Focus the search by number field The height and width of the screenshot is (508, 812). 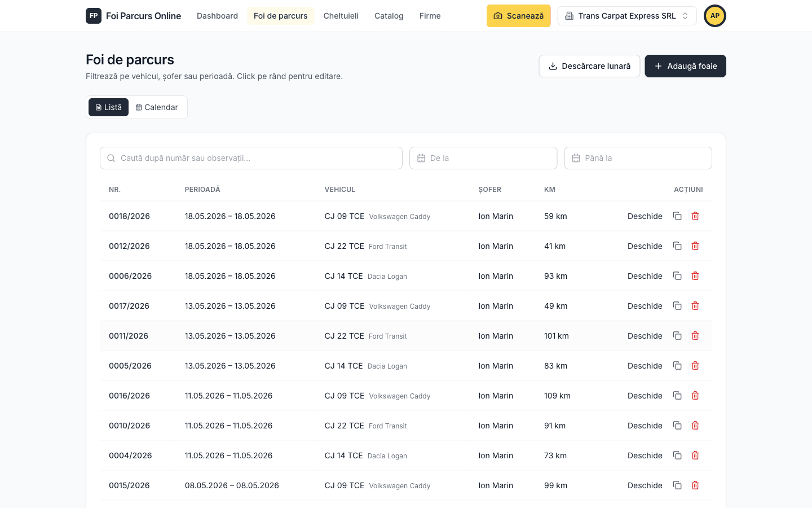[251, 158]
